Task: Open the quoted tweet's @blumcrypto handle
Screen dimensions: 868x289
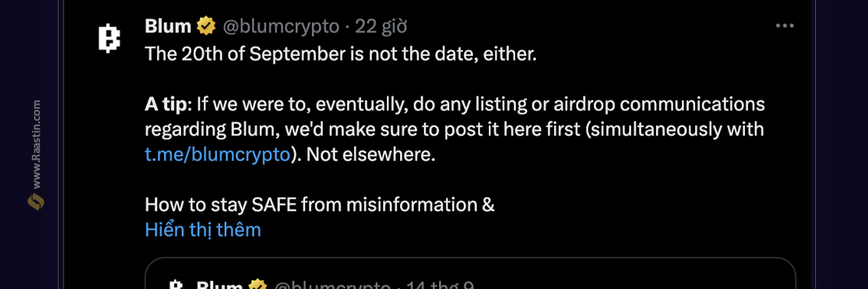Action: point(331,285)
